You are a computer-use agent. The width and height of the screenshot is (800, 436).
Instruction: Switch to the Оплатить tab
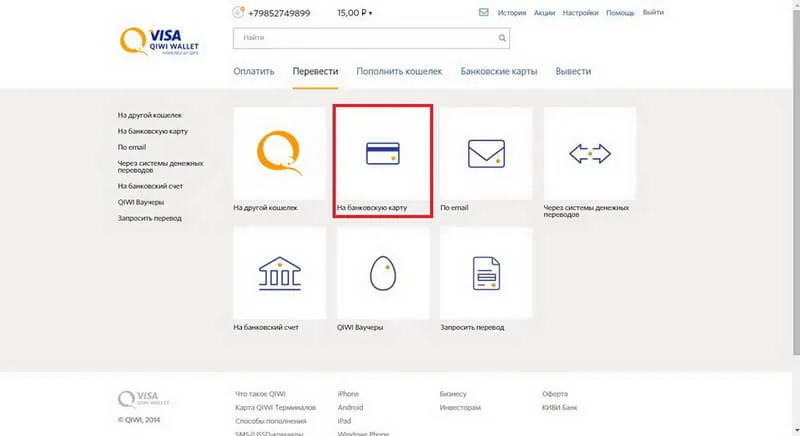(254, 71)
